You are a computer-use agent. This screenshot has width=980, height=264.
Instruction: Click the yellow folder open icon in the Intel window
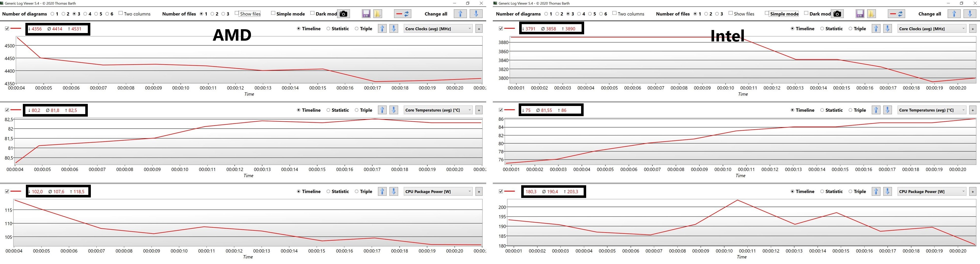click(871, 14)
